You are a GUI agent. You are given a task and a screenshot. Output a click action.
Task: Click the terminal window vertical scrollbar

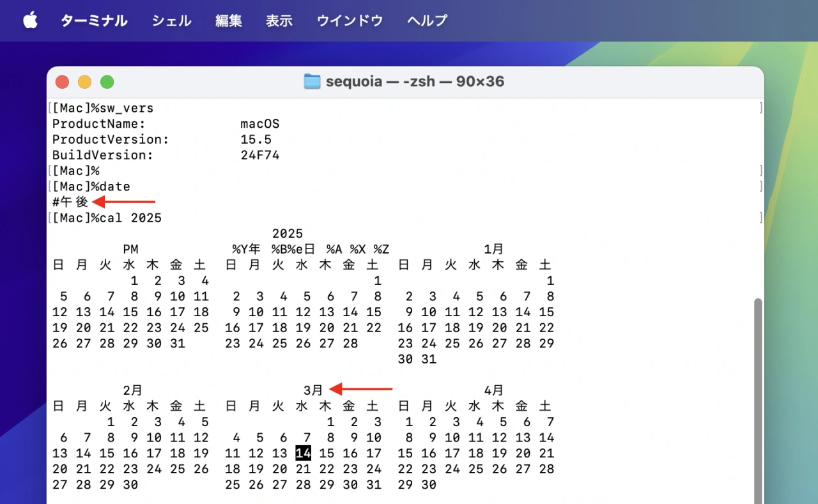pos(758,396)
